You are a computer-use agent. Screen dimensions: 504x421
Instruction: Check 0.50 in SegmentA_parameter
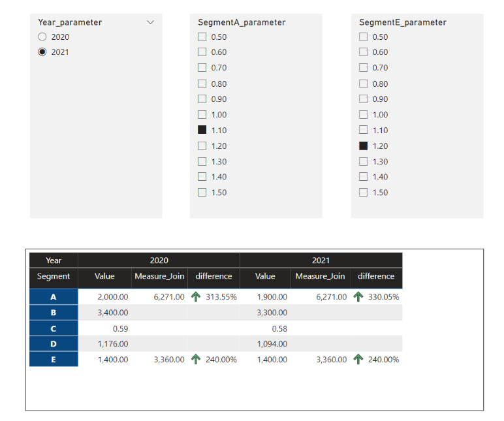tap(202, 37)
